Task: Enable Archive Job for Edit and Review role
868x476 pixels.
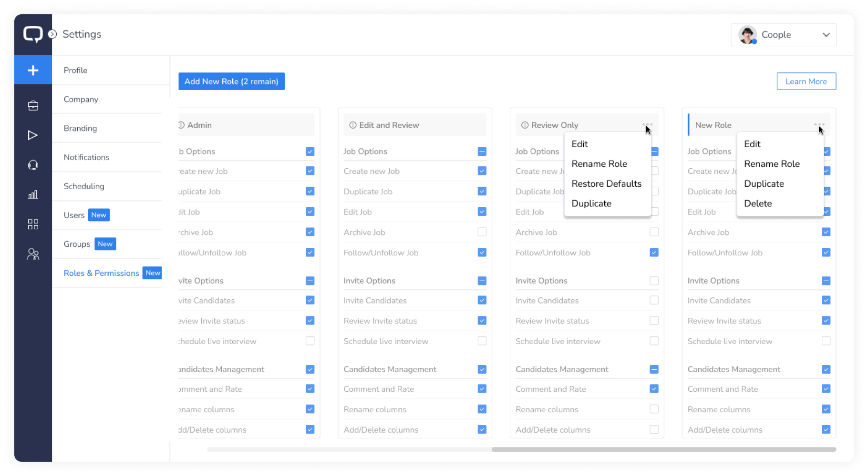Action: click(482, 232)
